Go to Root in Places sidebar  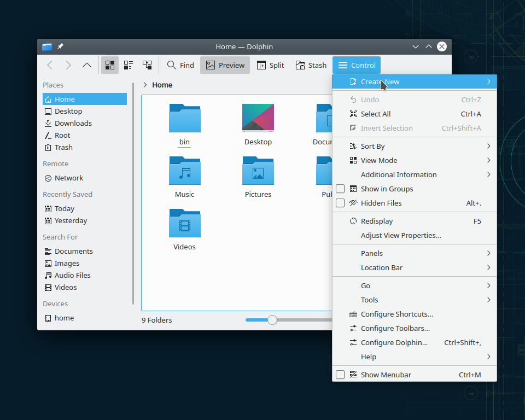(85, 135)
